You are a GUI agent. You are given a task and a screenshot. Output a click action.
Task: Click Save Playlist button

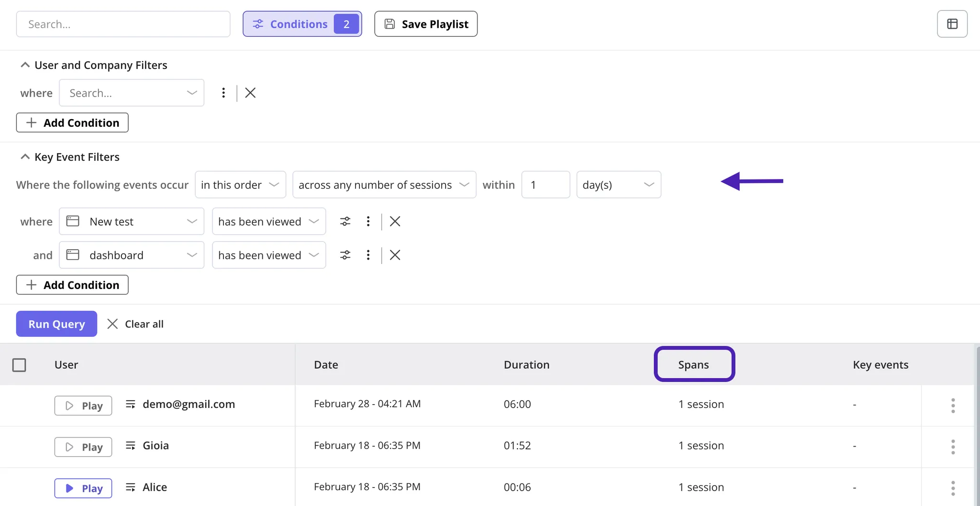(x=426, y=24)
